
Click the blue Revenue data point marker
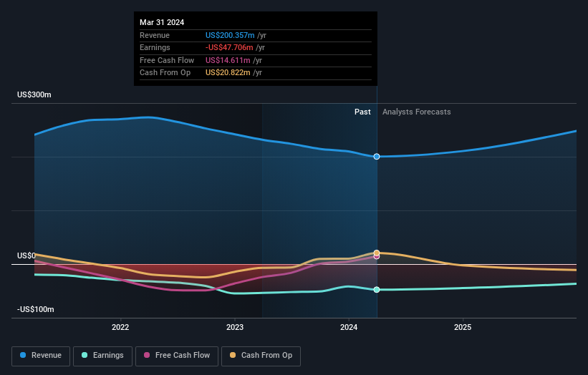[377, 157]
